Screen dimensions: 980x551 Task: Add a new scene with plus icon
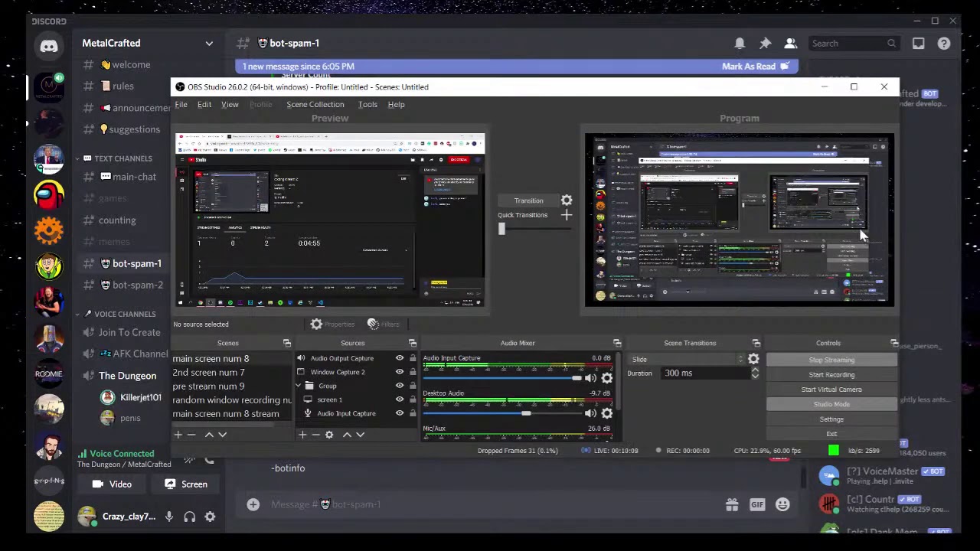click(x=178, y=435)
